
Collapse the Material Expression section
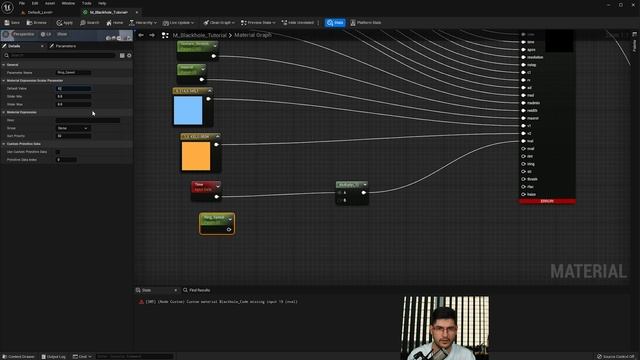[x=4, y=112]
